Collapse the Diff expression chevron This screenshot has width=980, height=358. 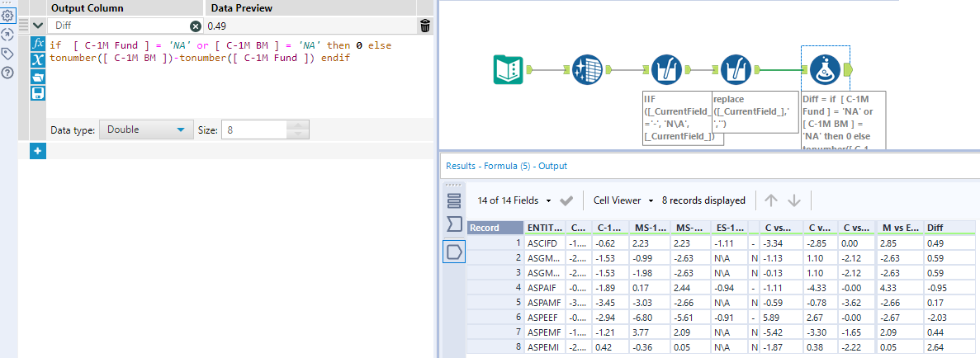[x=37, y=26]
